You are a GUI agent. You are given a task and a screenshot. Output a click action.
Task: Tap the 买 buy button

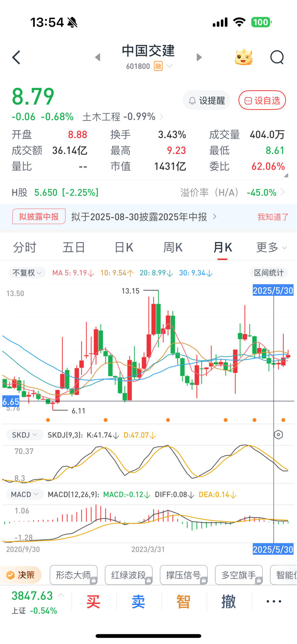93,602
